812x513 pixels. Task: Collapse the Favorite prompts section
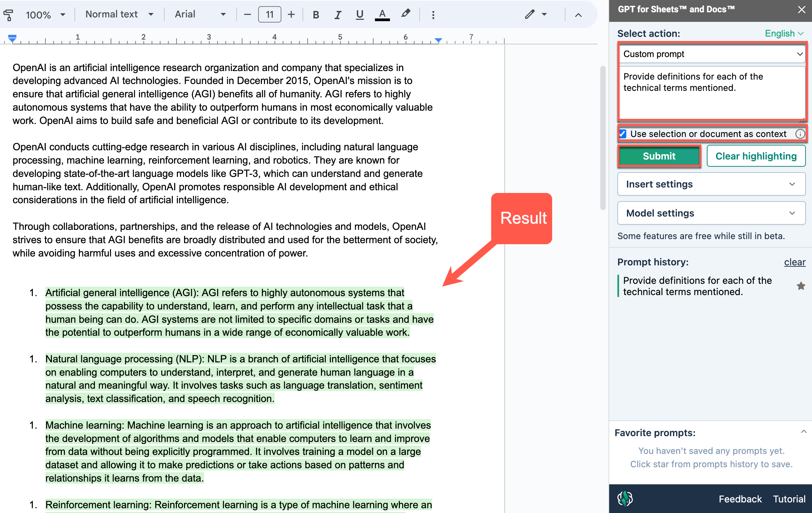(x=803, y=432)
